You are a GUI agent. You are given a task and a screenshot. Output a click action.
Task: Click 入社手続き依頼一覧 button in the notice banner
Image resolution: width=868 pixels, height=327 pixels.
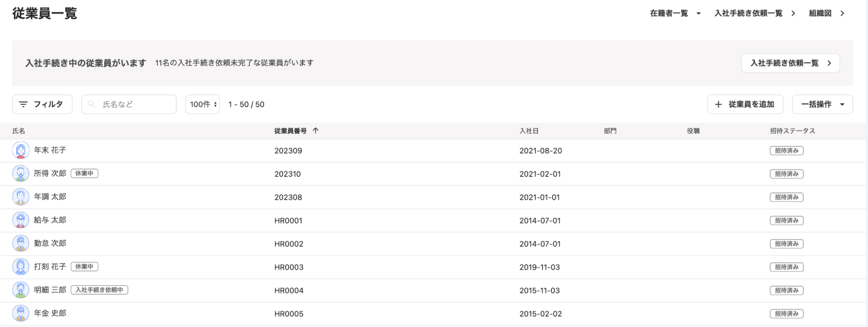coord(790,63)
